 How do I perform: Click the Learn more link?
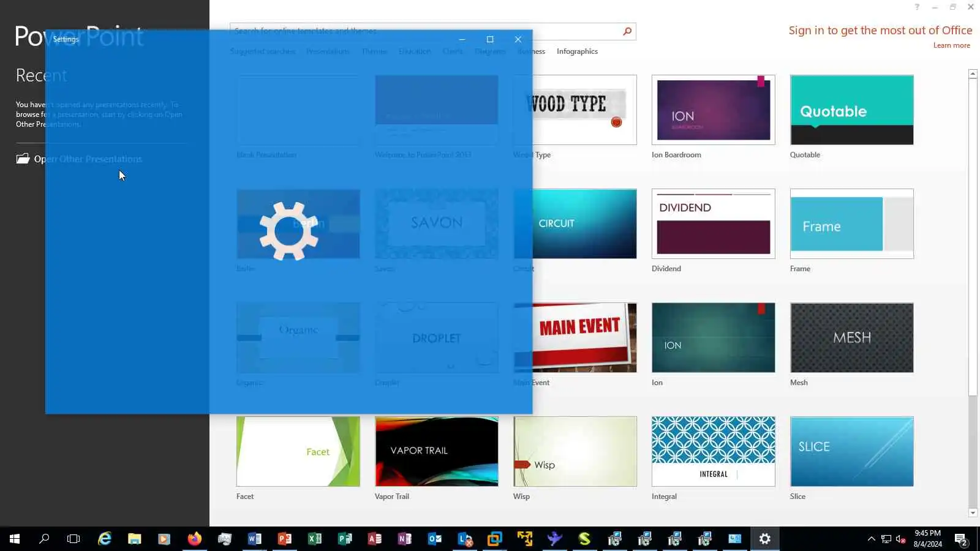click(x=951, y=45)
